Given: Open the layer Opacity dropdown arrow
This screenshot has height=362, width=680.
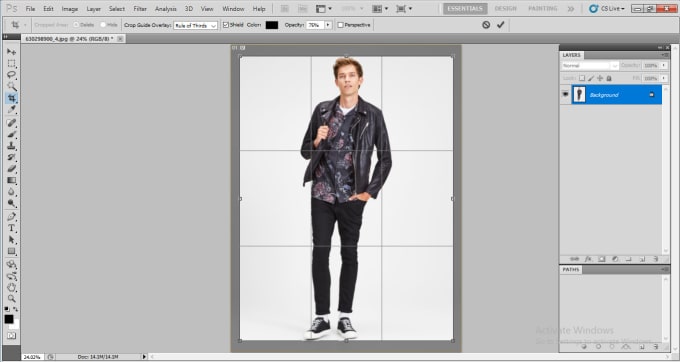Looking at the screenshot, I should click(664, 65).
